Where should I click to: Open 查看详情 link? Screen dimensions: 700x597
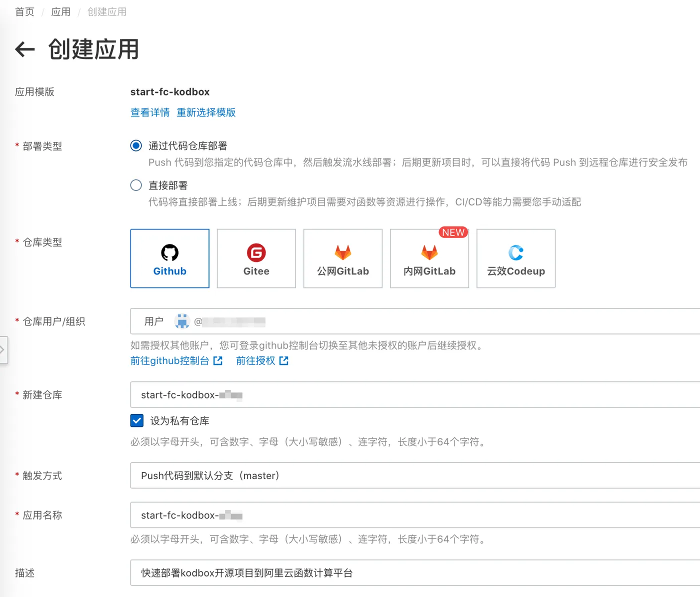click(150, 112)
